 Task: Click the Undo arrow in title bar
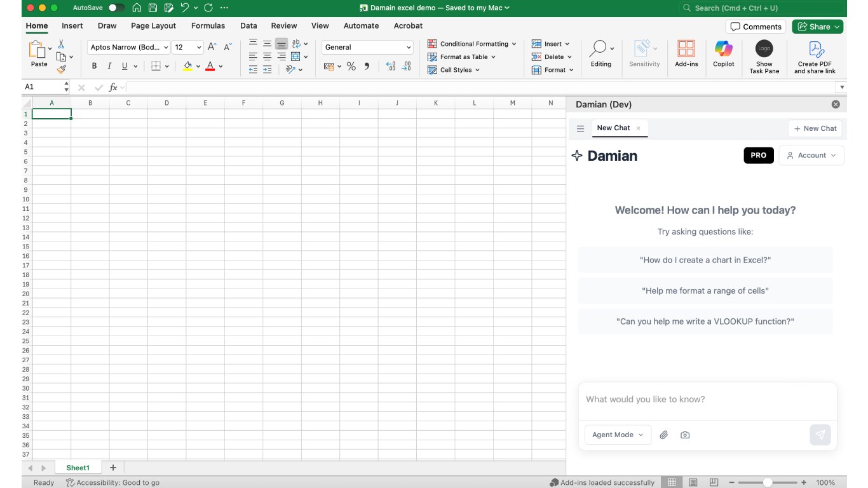coord(184,8)
